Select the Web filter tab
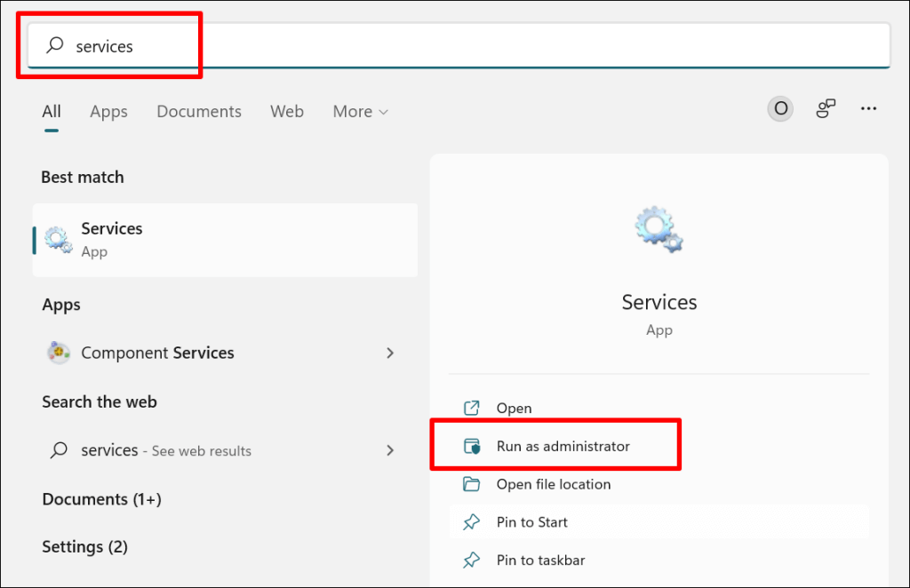910x588 pixels. (x=287, y=111)
